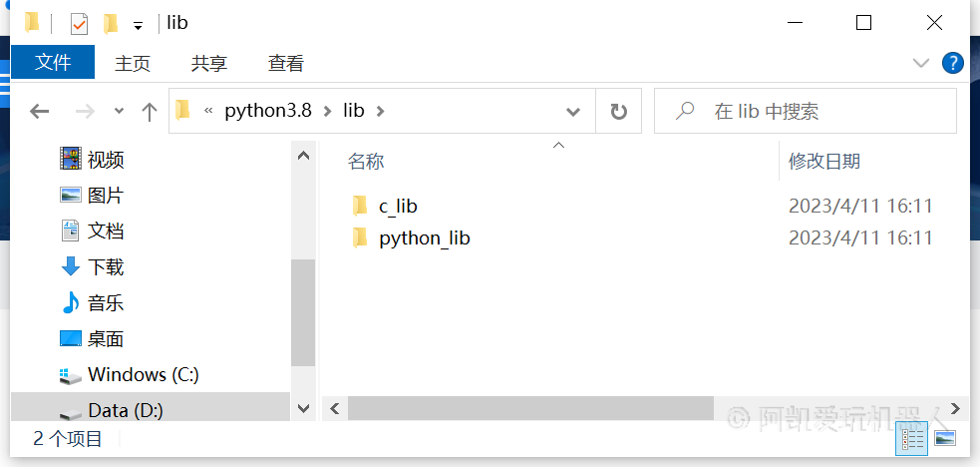
Task: Switch to details view layout icon
Action: coord(910,438)
